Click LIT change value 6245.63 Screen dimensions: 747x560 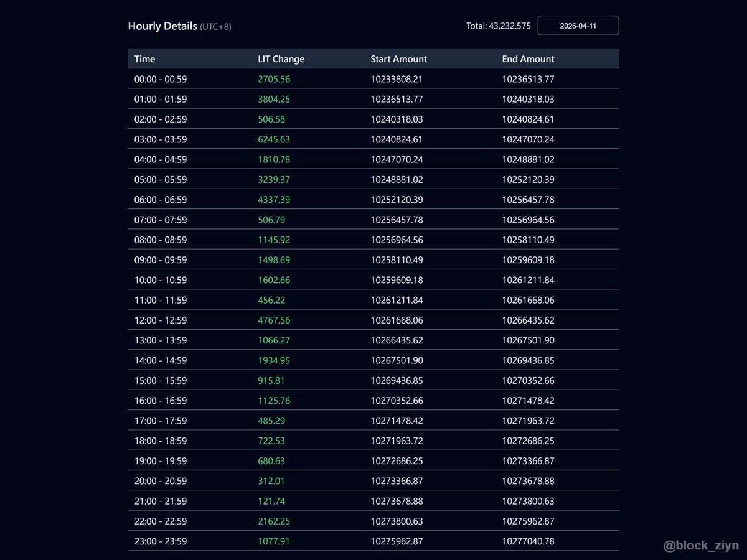(x=274, y=139)
